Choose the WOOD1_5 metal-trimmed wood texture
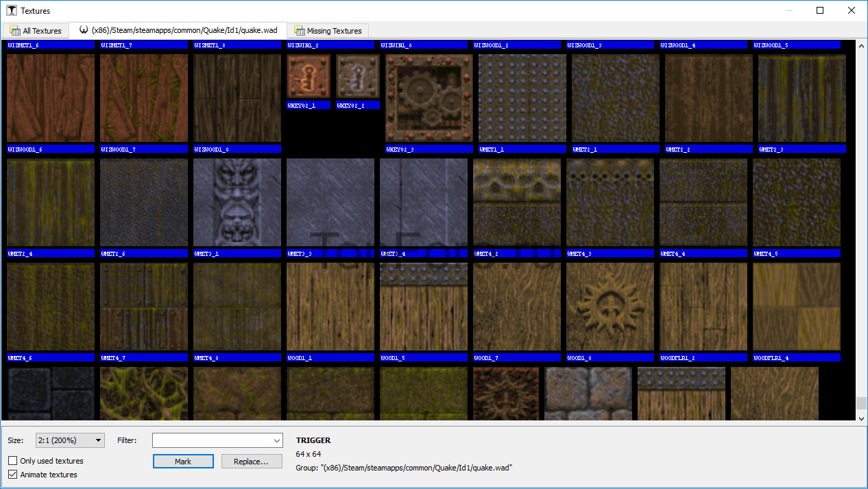The width and height of the screenshot is (868, 489). tap(424, 307)
